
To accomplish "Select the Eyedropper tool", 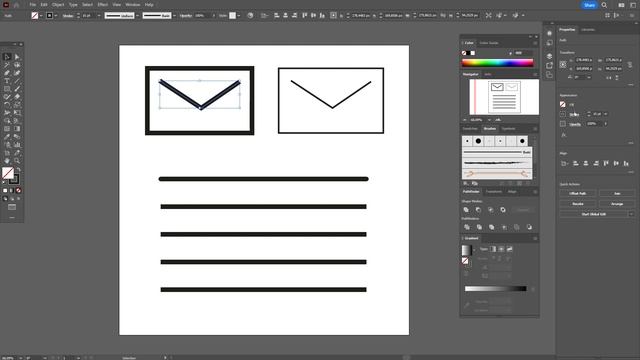I will (7, 137).
